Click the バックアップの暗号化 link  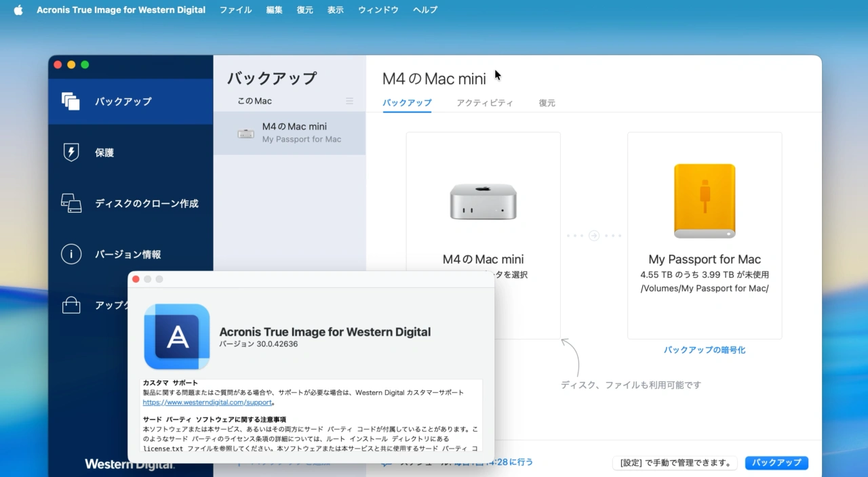[x=705, y=350]
